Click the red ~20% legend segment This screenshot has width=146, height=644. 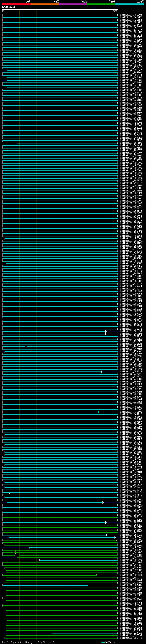[16, 4]
